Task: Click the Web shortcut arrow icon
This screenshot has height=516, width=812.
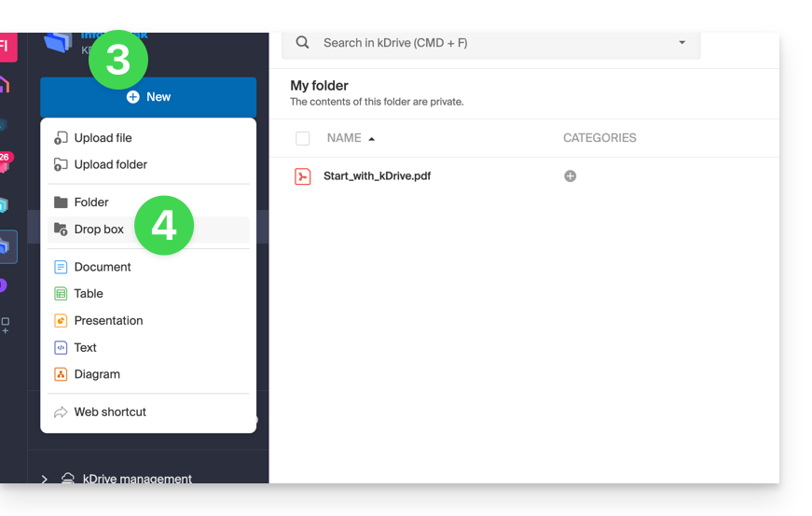Action: tap(61, 411)
